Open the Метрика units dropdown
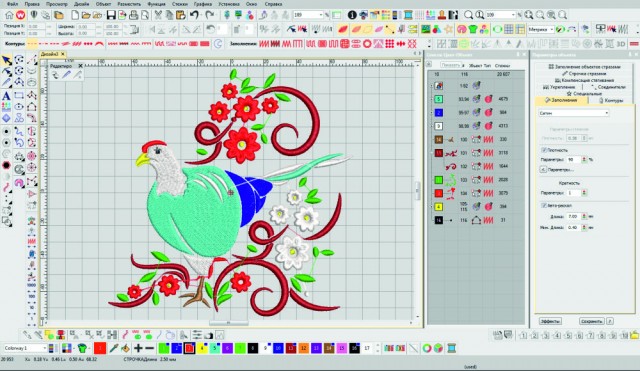This screenshot has height=371, width=640. point(540,30)
